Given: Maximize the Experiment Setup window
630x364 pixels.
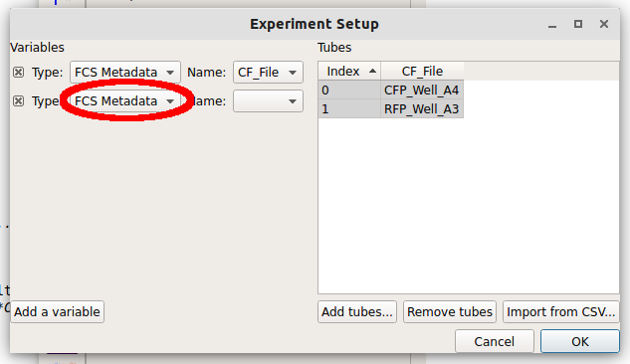Looking at the screenshot, I should pyautogui.click(x=578, y=24).
